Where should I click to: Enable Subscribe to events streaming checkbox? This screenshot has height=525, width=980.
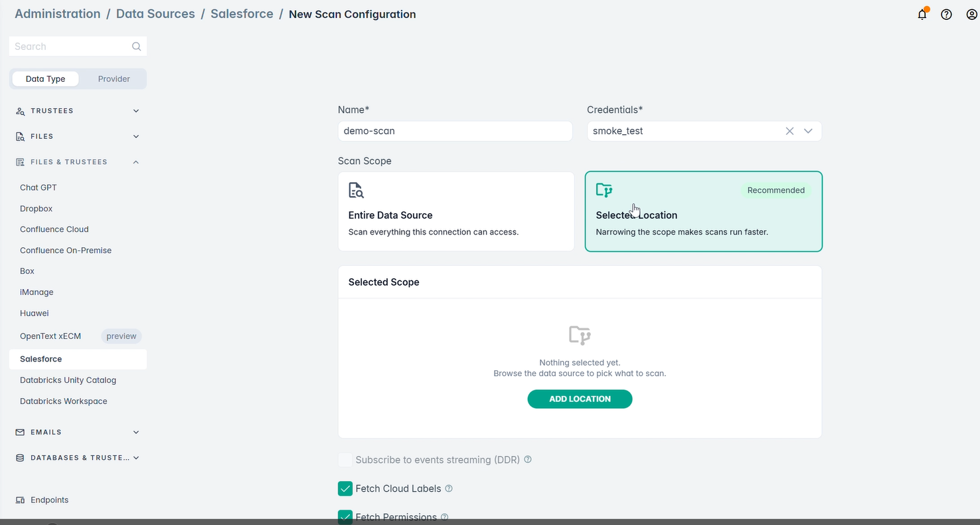(345, 460)
